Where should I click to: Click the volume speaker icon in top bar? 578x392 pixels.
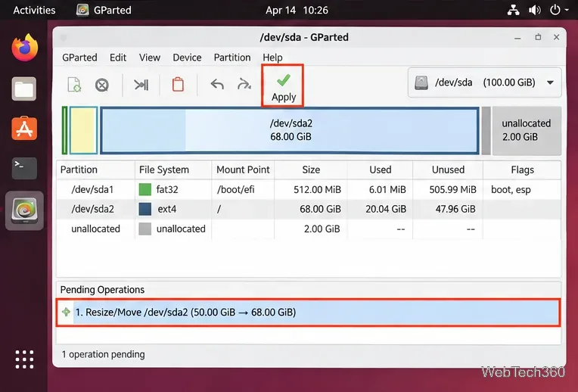pyautogui.click(x=535, y=10)
